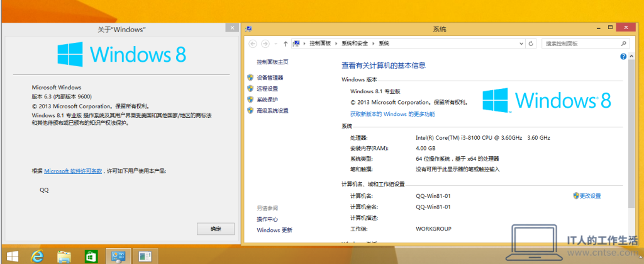This screenshot has height=264, width=644.
Task: Click the 版本 6.3 (内部版本 9600) text
Action: pos(62,96)
